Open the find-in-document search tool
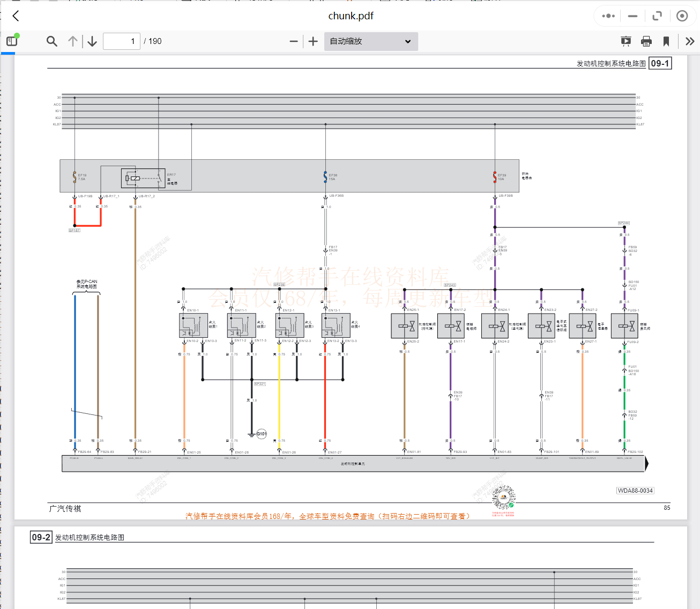This screenshot has height=609, width=700. pyautogui.click(x=52, y=41)
